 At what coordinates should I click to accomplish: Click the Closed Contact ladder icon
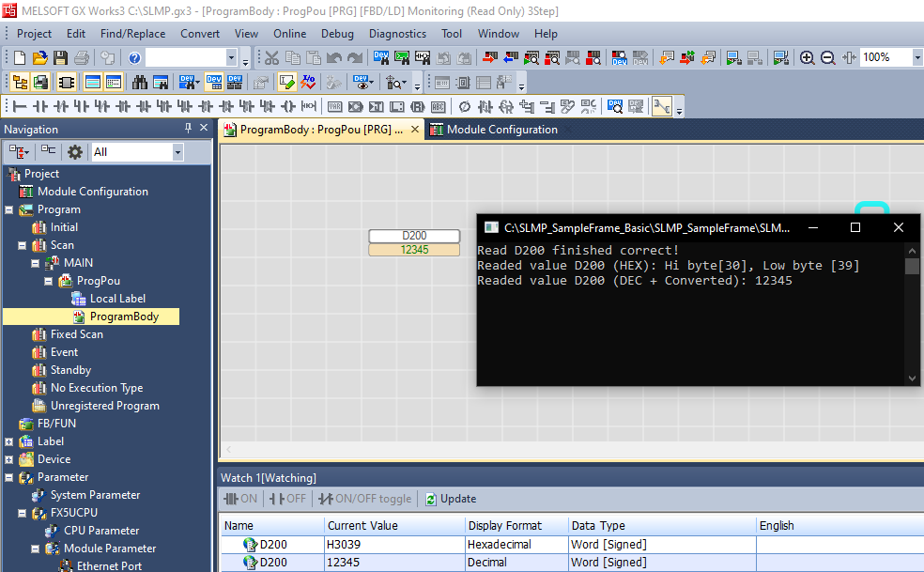pos(61,107)
